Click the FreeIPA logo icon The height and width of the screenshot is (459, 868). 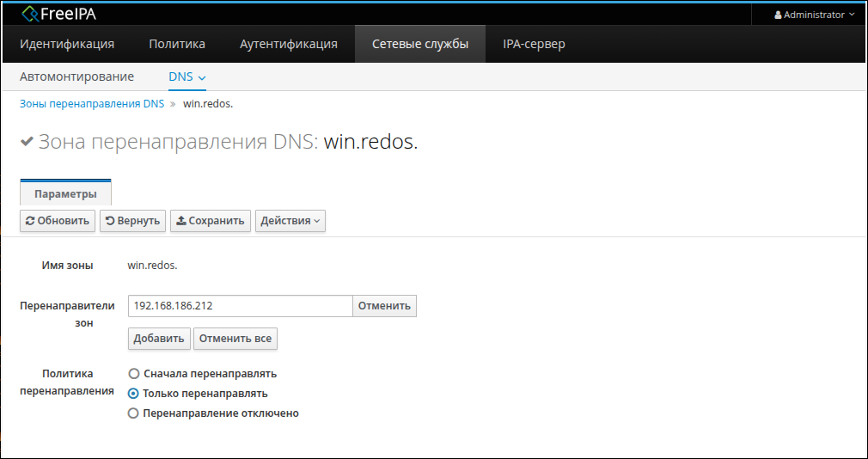(x=30, y=14)
